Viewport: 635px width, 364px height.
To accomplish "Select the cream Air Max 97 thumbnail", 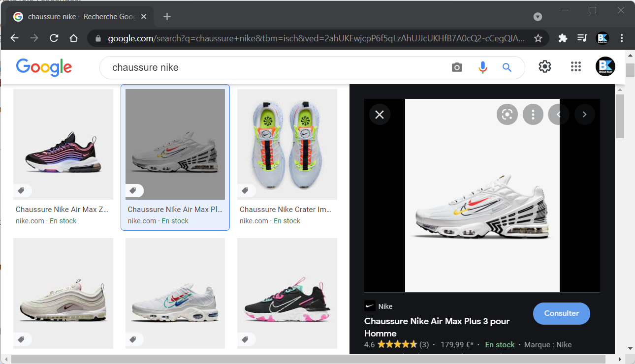I will point(63,293).
